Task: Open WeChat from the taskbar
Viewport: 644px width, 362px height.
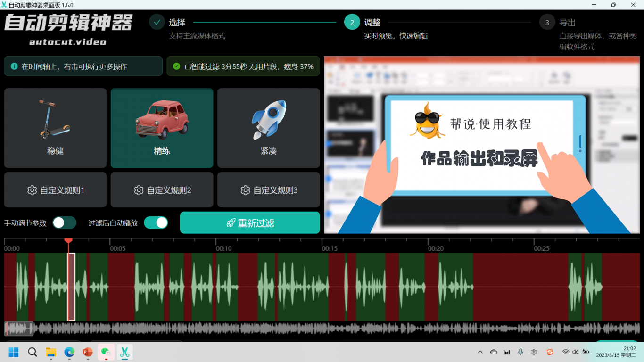Action: click(x=106, y=352)
